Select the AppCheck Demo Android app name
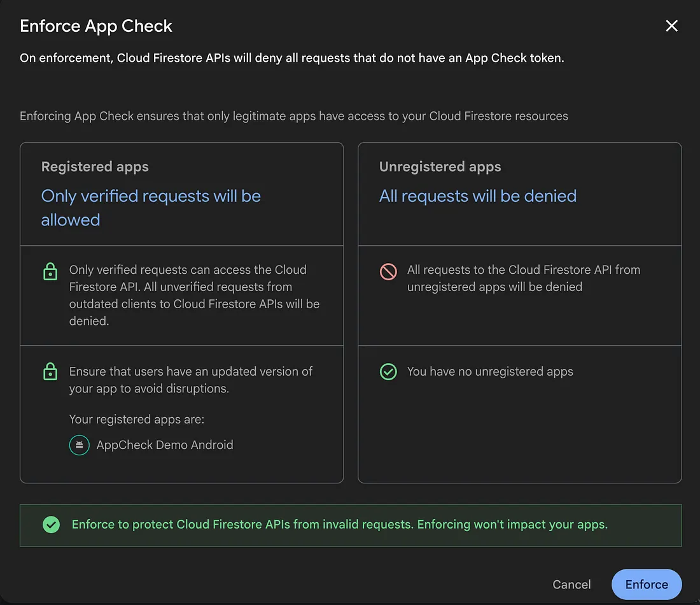The width and height of the screenshot is (700, 605). (165, 445)
